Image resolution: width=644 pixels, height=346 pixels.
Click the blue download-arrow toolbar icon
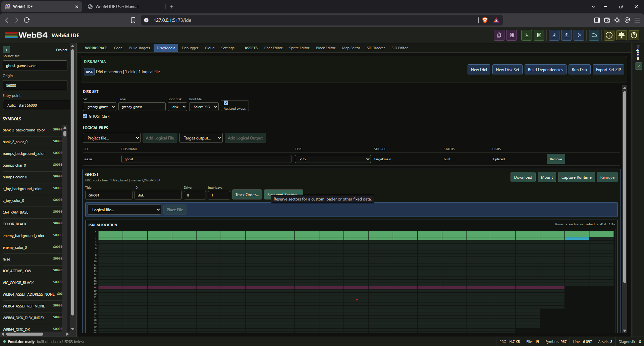pos(554,35)
